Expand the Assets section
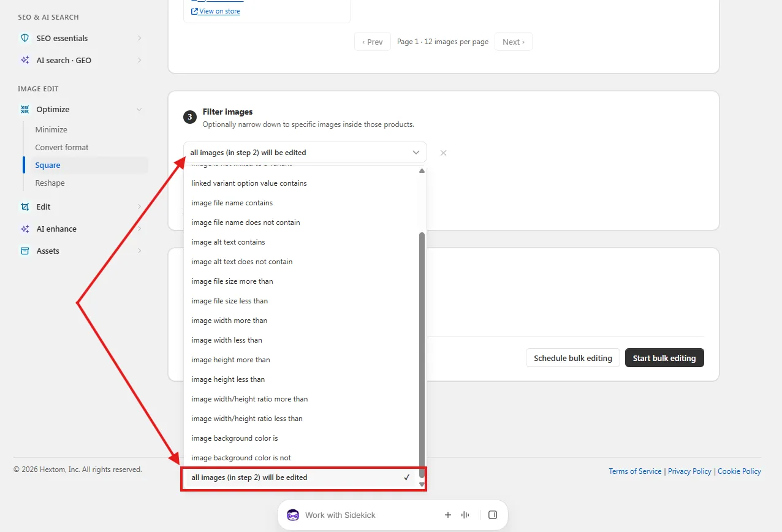 139,251
